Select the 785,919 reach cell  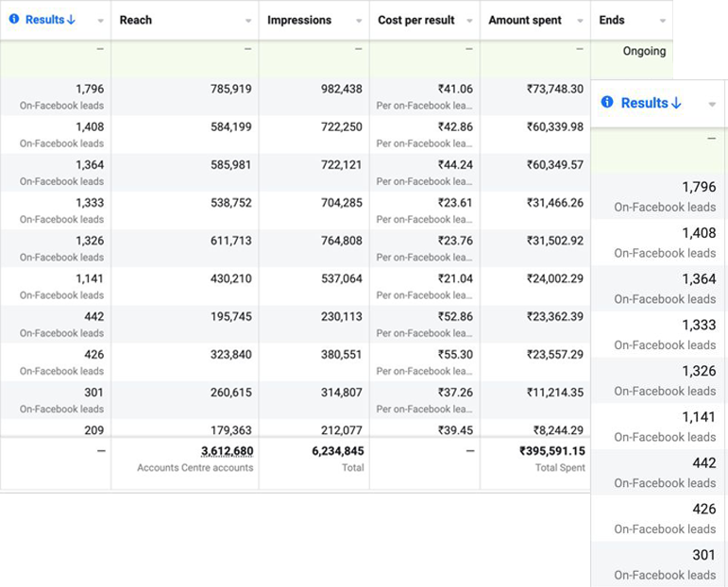coord(230,89)
